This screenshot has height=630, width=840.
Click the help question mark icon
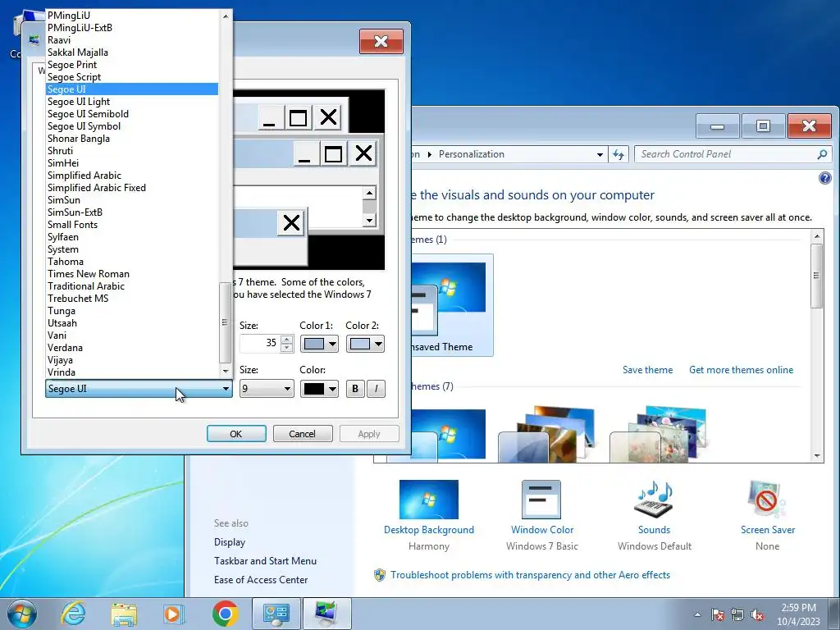tap(825, 178)
